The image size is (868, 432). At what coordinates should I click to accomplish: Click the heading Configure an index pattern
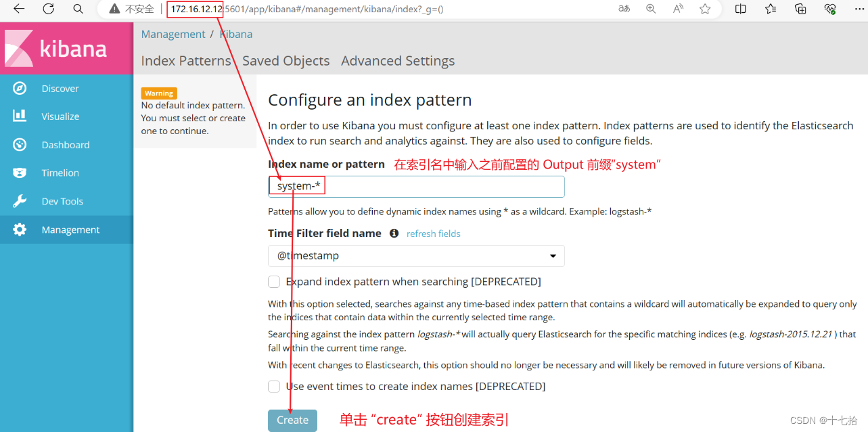coord(369,100)
